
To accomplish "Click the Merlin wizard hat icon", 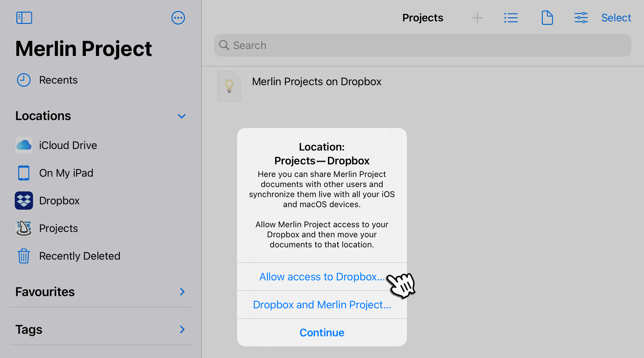I will (x=24, y=228).
